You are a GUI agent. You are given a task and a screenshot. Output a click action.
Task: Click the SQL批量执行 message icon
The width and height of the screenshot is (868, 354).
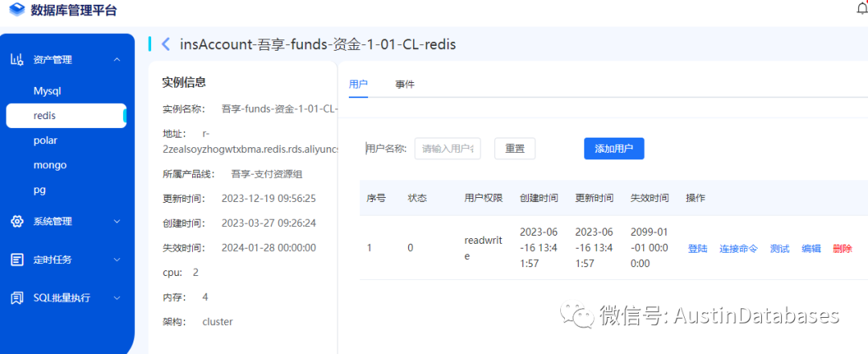(17, 298)
